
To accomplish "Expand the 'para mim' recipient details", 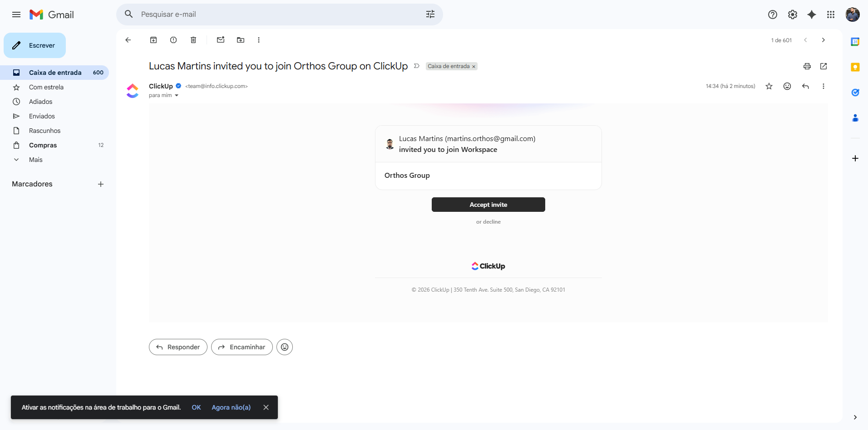I will click(177, 95).
